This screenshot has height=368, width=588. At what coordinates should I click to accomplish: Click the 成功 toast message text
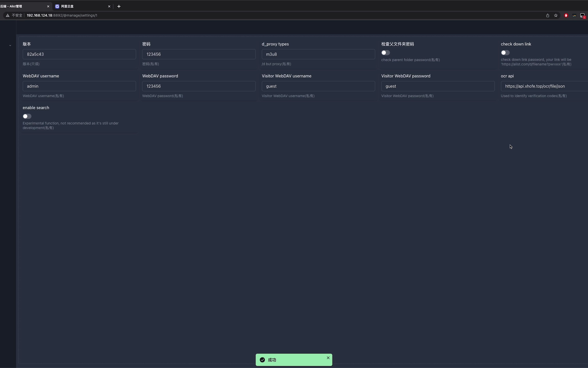click(x=272, y=360)
